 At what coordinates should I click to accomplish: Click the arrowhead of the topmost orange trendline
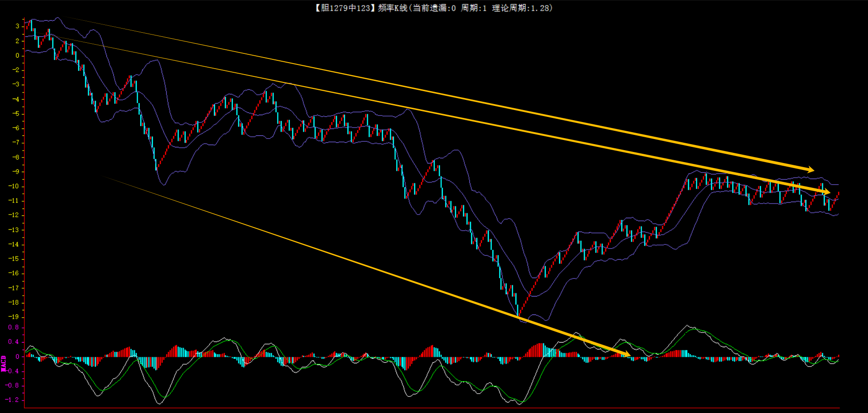click(810, 170)
